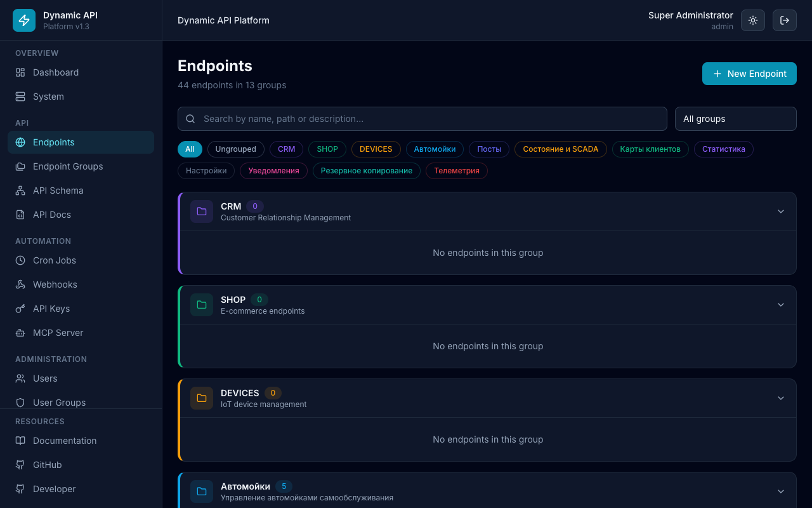Click the purple CRM folder icon
The height and width of the screenshot is (508, 812).
point(202,211)
